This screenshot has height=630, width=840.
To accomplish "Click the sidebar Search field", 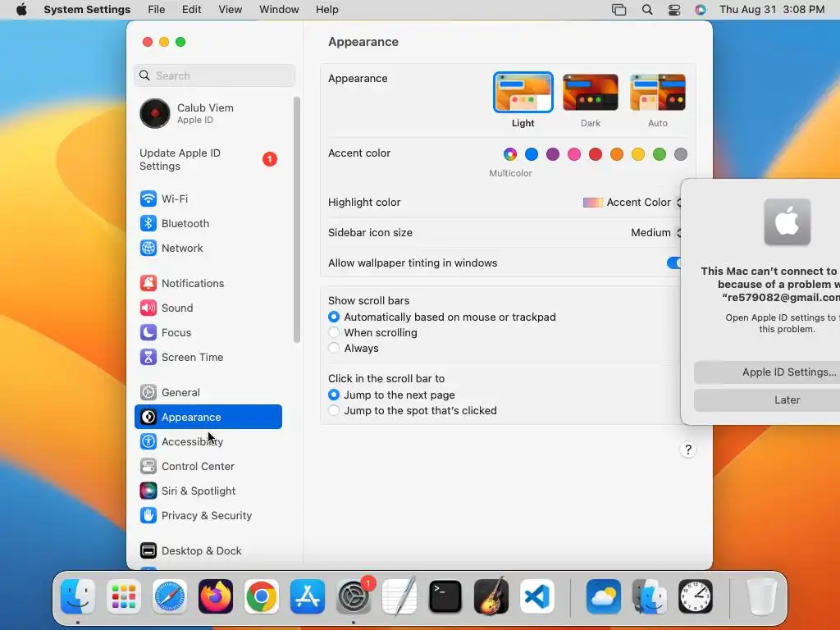I will point(214,75).
